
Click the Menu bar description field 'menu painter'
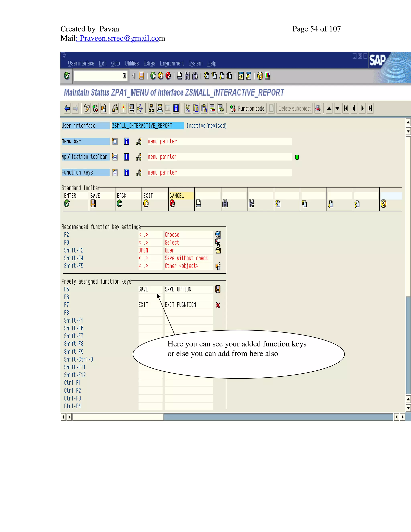(220, 141)
